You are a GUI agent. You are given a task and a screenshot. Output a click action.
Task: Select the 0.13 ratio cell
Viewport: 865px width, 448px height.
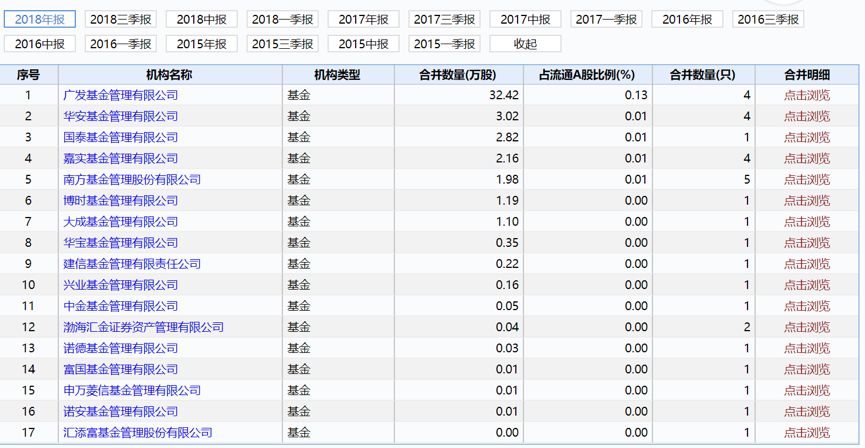(x=588, y=95)
